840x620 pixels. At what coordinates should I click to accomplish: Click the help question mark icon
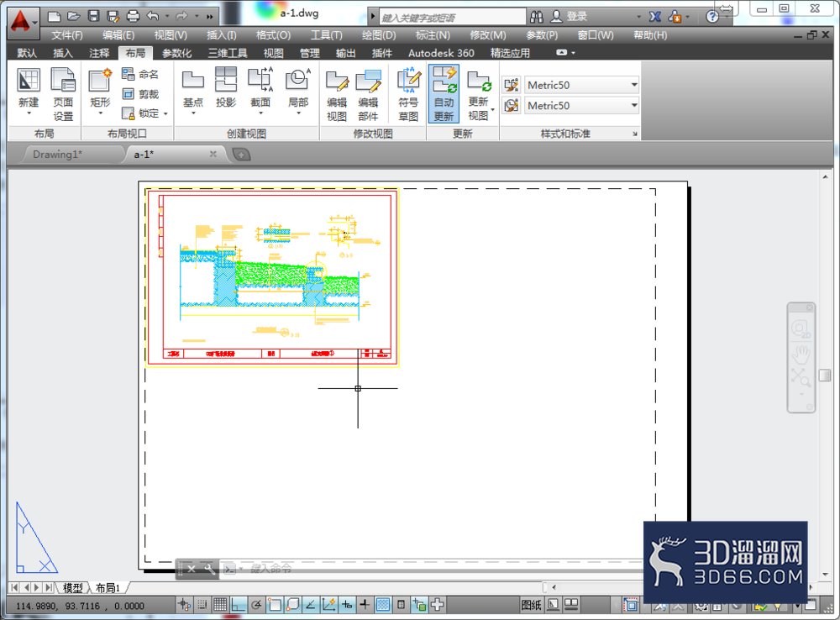[x=712, y=17]
